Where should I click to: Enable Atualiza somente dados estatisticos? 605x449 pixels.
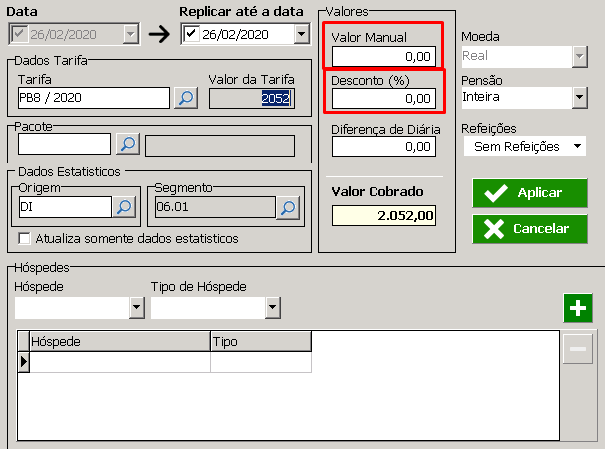(25, 238)
